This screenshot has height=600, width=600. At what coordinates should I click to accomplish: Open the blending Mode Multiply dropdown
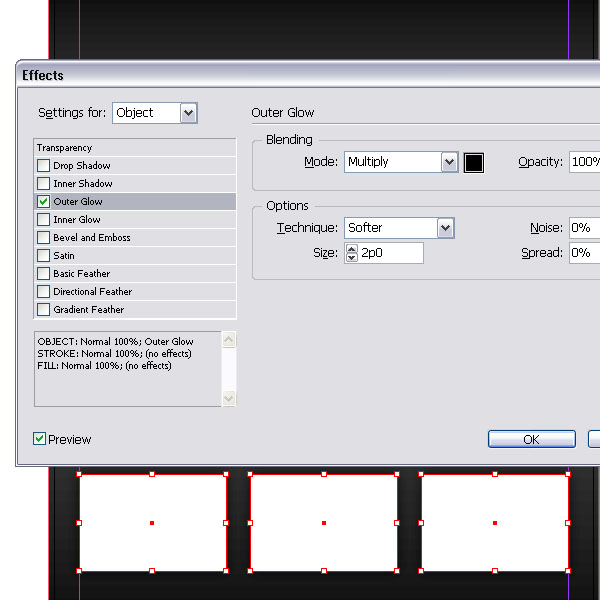(x=401, y=162)
